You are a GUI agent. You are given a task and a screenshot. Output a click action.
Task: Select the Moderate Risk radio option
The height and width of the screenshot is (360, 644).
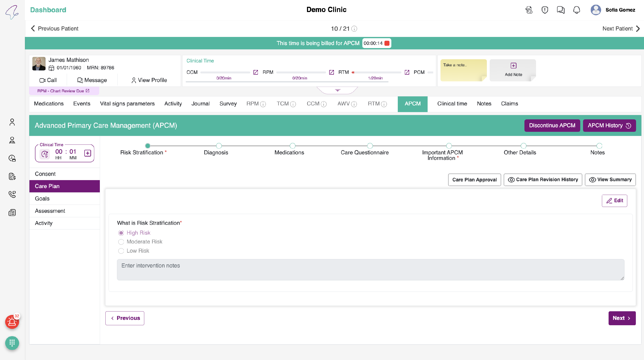point(121,242)
